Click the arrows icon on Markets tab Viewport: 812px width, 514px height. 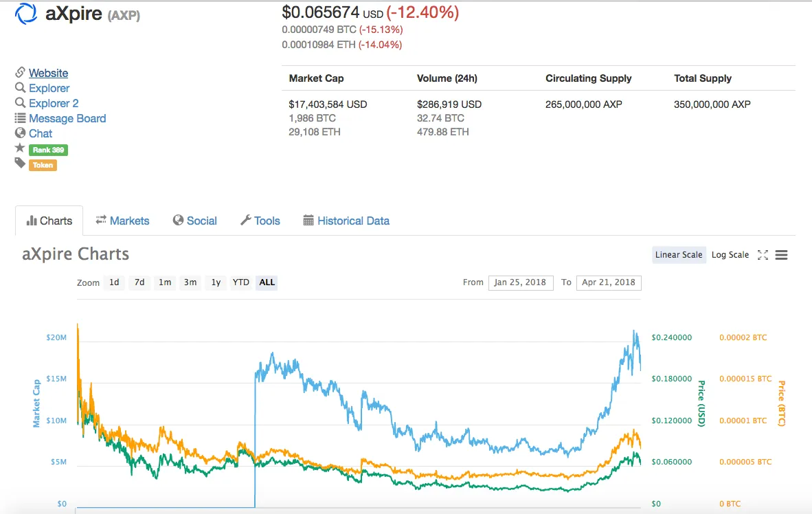[x=101, y=220]
